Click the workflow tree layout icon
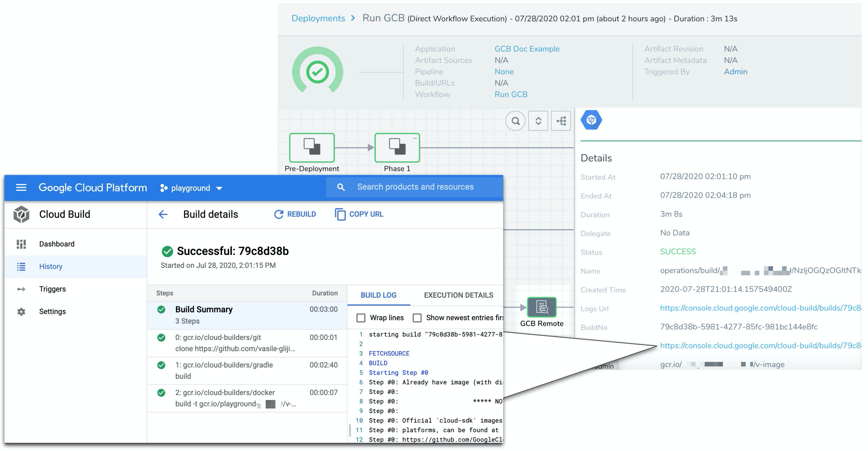868x451 pixels. click(x=561, y=121)
